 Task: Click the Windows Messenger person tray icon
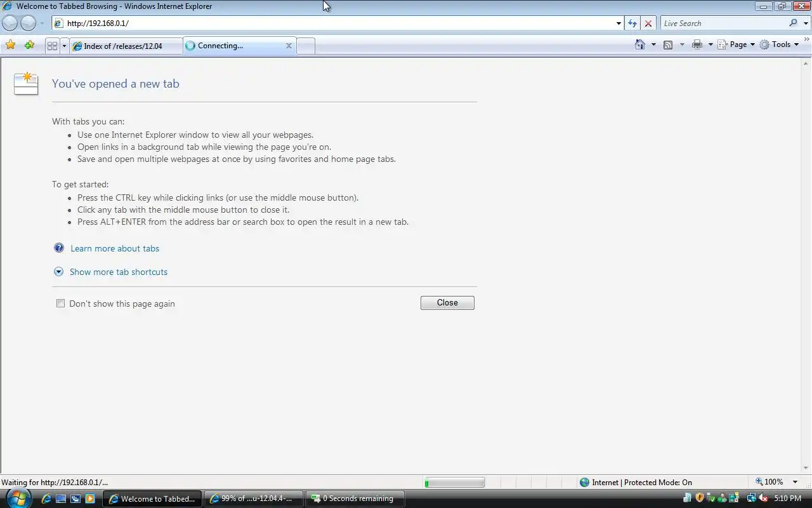pyautogui.click(x=722, y=498)
